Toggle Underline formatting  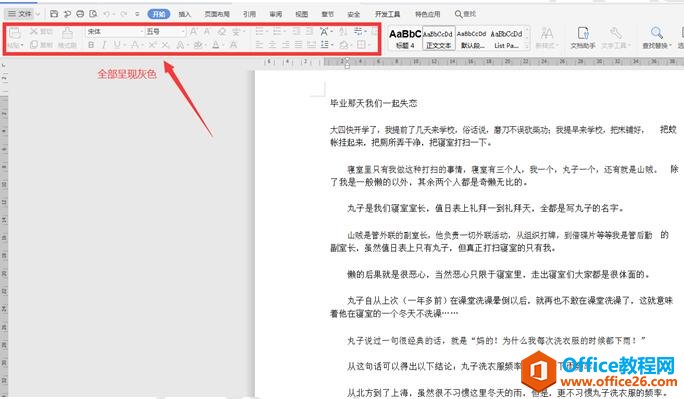tap(116, 44)
